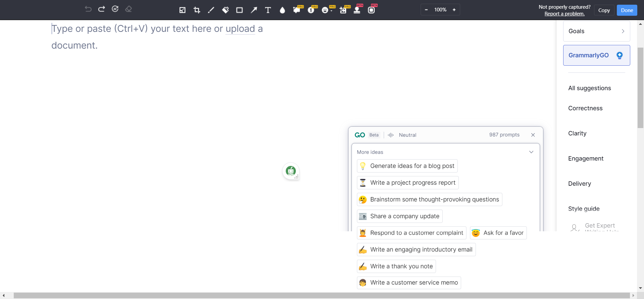Select the text tool

coord(268,10)
